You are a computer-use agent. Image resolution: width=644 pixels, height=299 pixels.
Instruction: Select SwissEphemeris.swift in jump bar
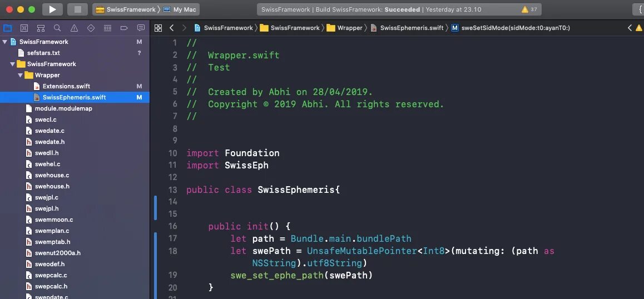407,28
